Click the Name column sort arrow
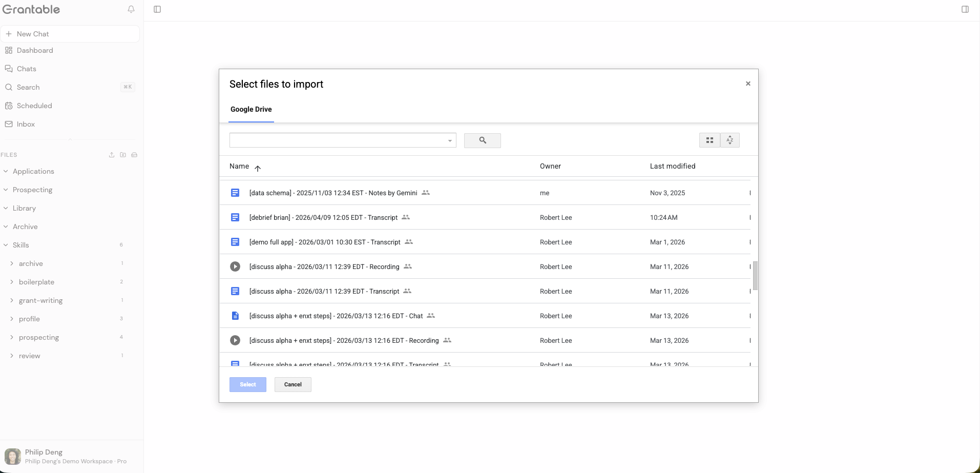Image resolution: width=980 pixels, height=473 pixels. point(258,168)
